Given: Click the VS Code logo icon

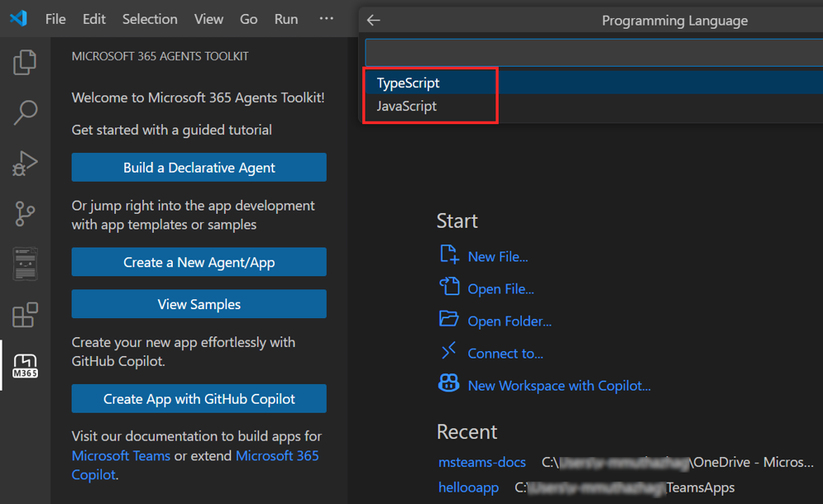Looking at the screenshot, I should (19, 19).
